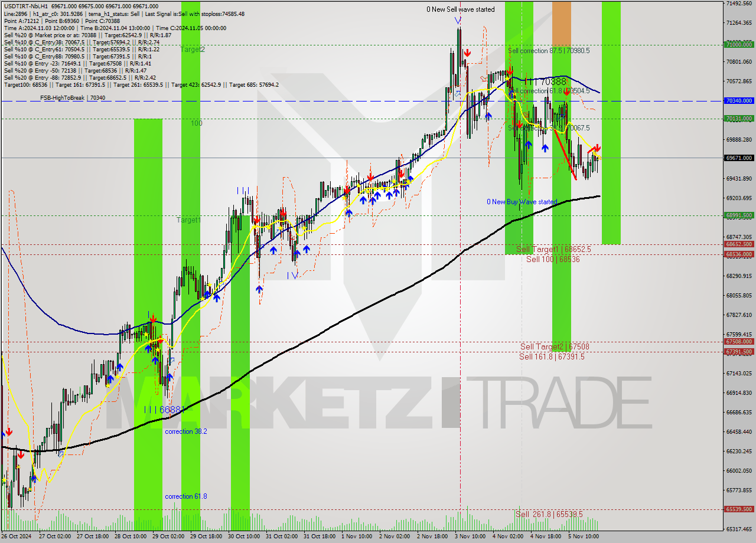This screenshot has width=756, height=543.
Task: Click the red 67508.000 price tag
Action: 739,342
